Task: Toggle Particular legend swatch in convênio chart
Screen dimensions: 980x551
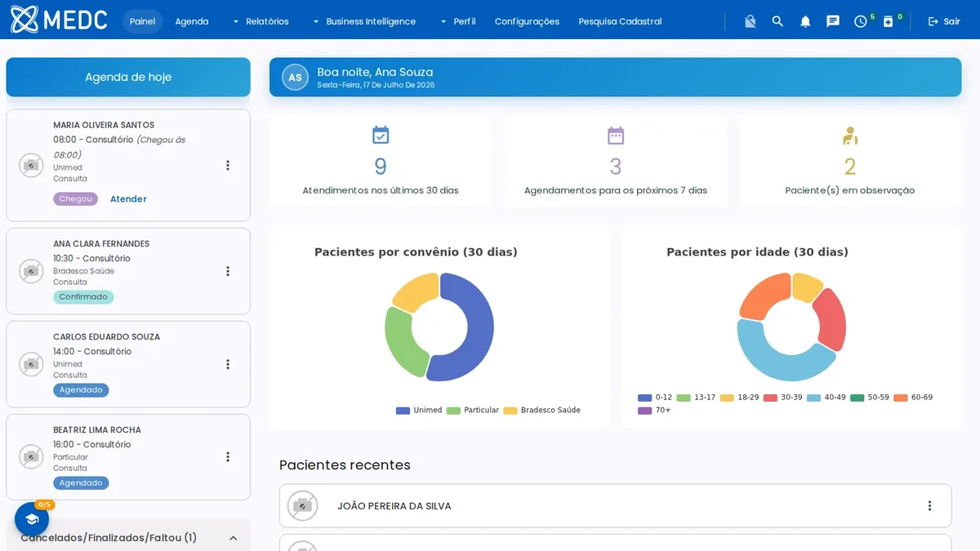Action: (453, 411)
